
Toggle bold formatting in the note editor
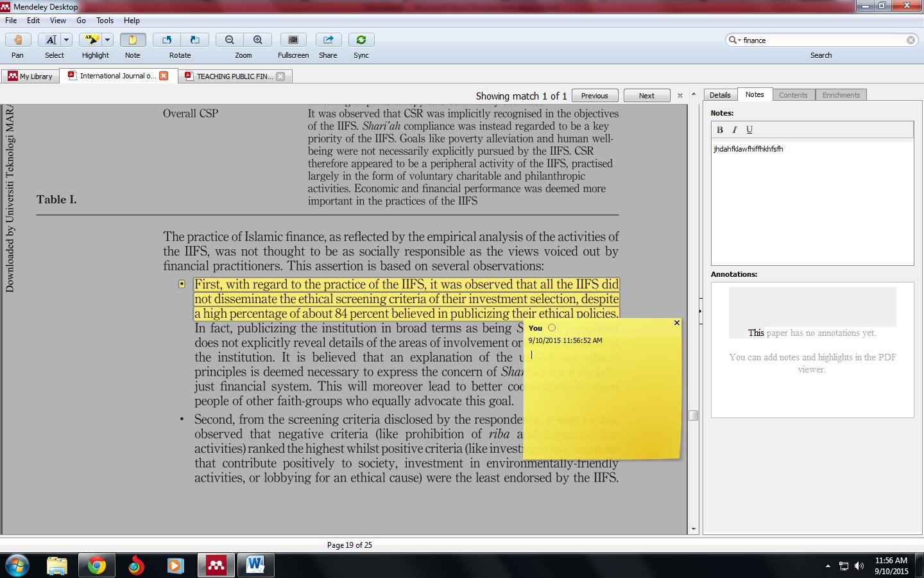(x=719, y=129)
